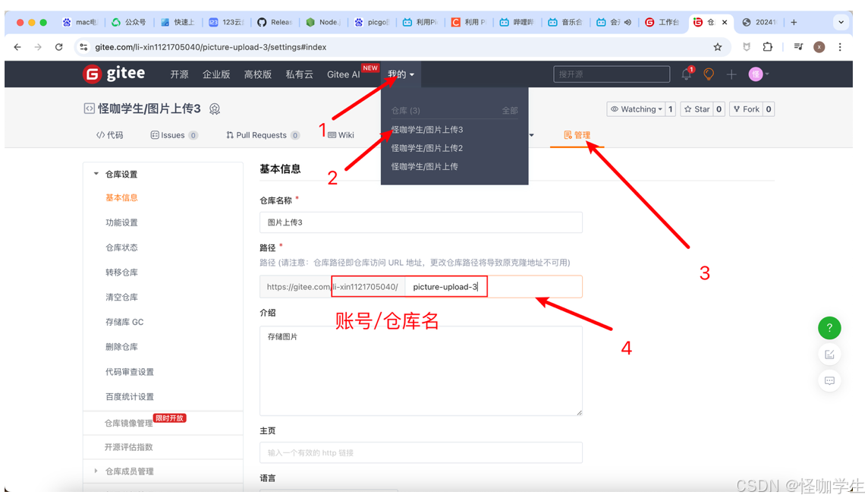Close the current Gitee browser tab

tap(725, 22)
